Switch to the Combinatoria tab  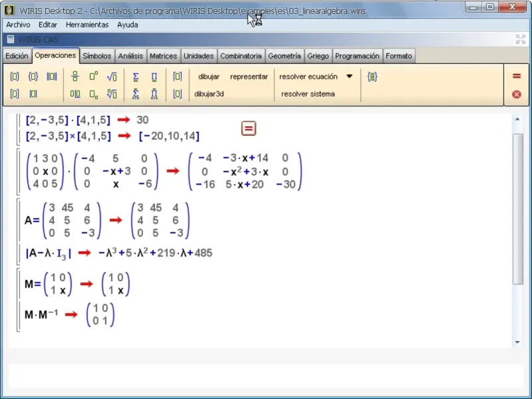click(x=241, y=56)
